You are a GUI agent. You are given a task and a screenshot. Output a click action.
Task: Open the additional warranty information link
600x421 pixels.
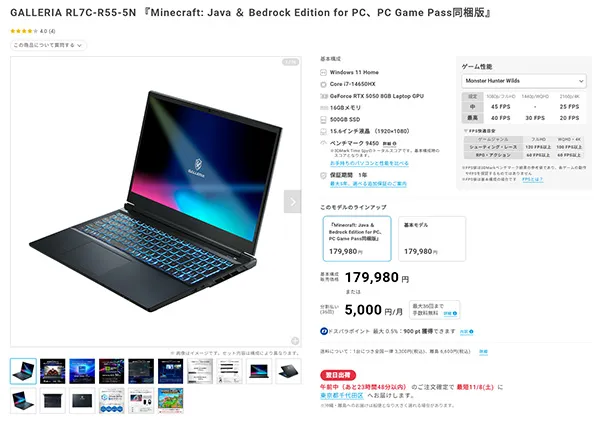point(368,184)
